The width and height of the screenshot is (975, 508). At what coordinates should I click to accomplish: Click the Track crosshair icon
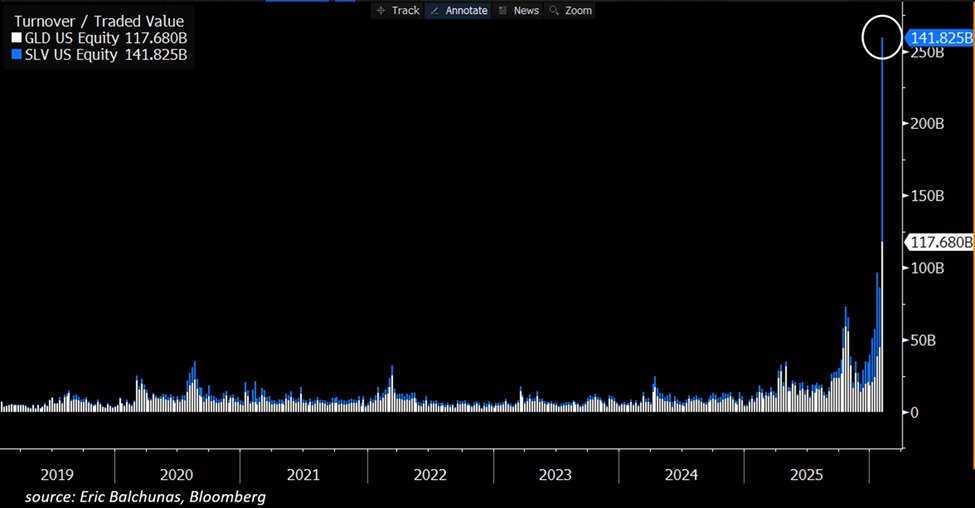click(x=381, y=11)
